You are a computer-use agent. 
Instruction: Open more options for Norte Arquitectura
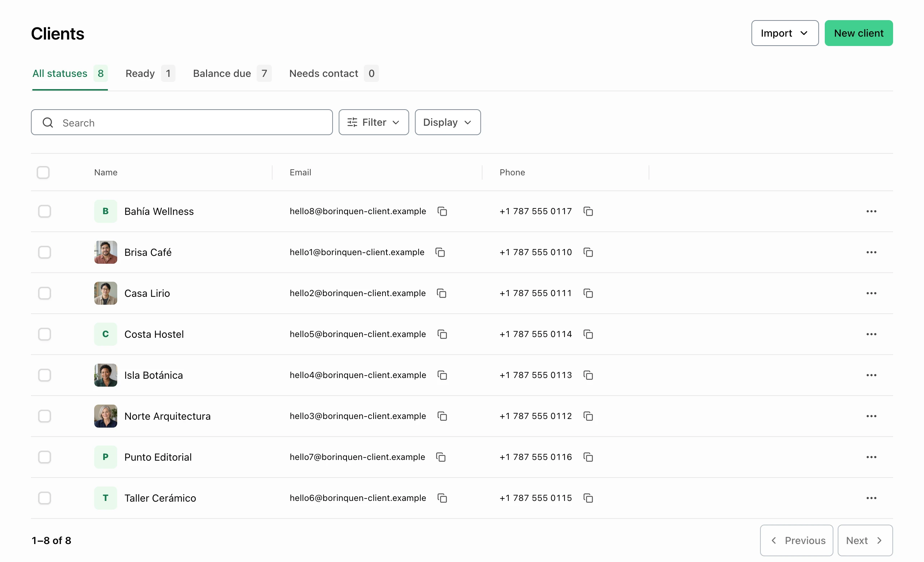coord(871,416)
